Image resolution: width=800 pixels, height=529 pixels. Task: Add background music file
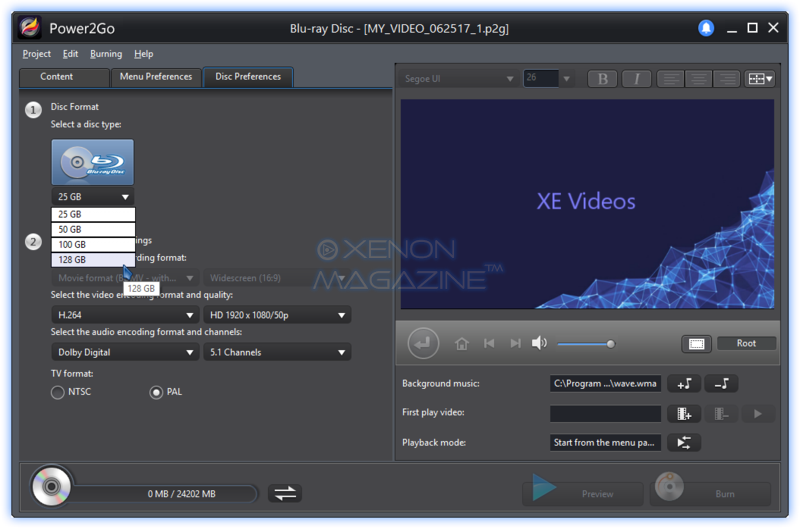684,384
